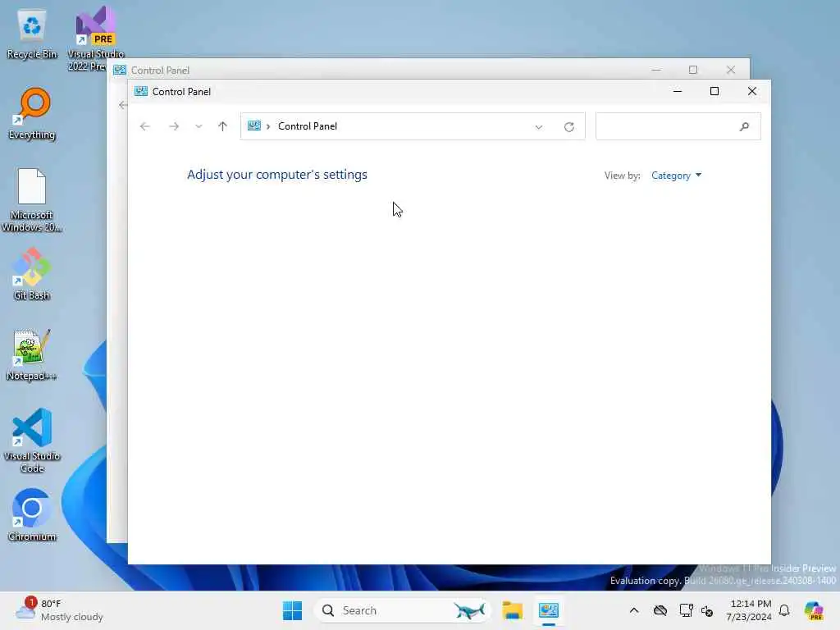Click the muted volume tray icon

(x=707, y=610)
